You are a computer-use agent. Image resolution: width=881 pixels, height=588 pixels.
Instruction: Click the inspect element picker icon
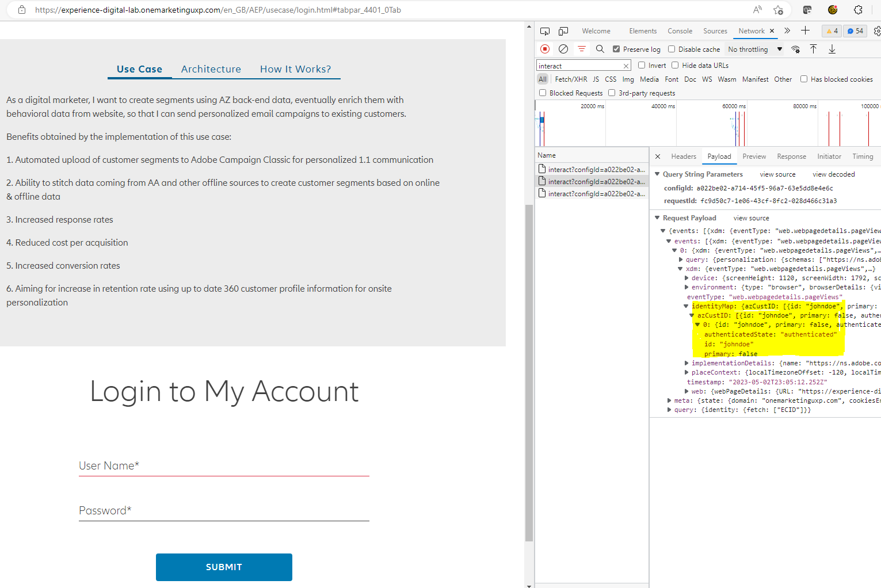pyautogui.click(x=544, y=31)
